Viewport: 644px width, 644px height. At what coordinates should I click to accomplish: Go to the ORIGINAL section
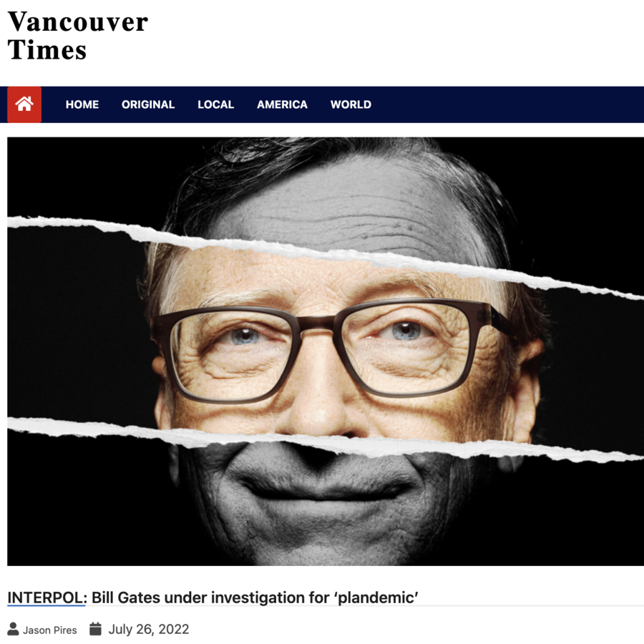(148, 104)
